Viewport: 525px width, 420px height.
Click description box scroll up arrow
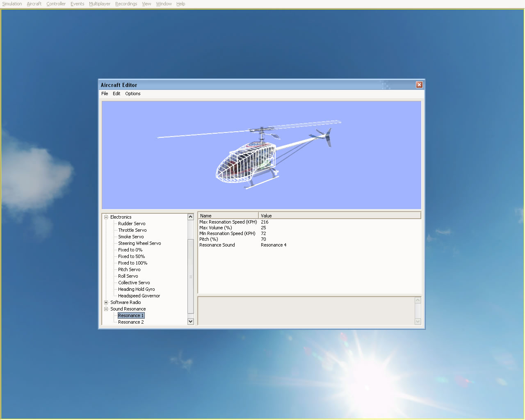tap(418, 300)
